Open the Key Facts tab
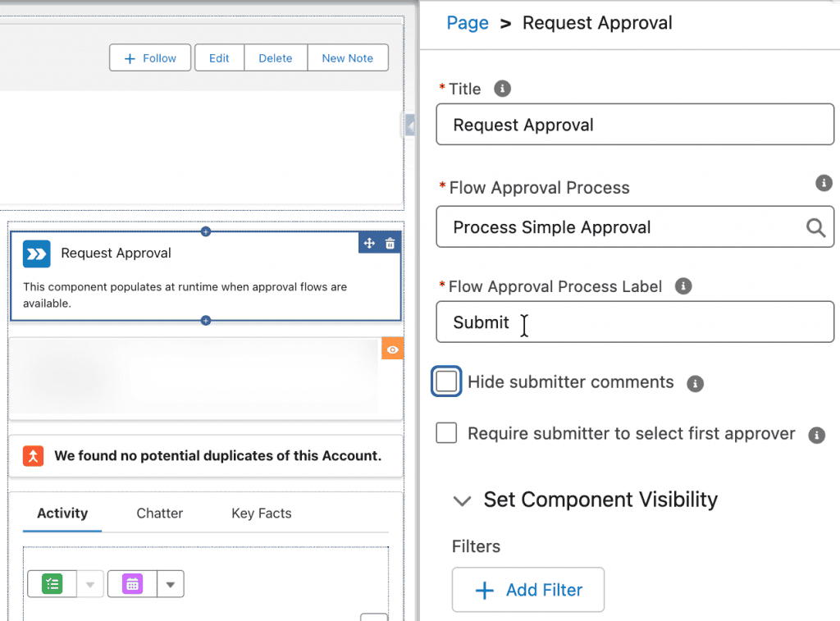This screenshot has width=840, height=621. [x=261, y=513]
